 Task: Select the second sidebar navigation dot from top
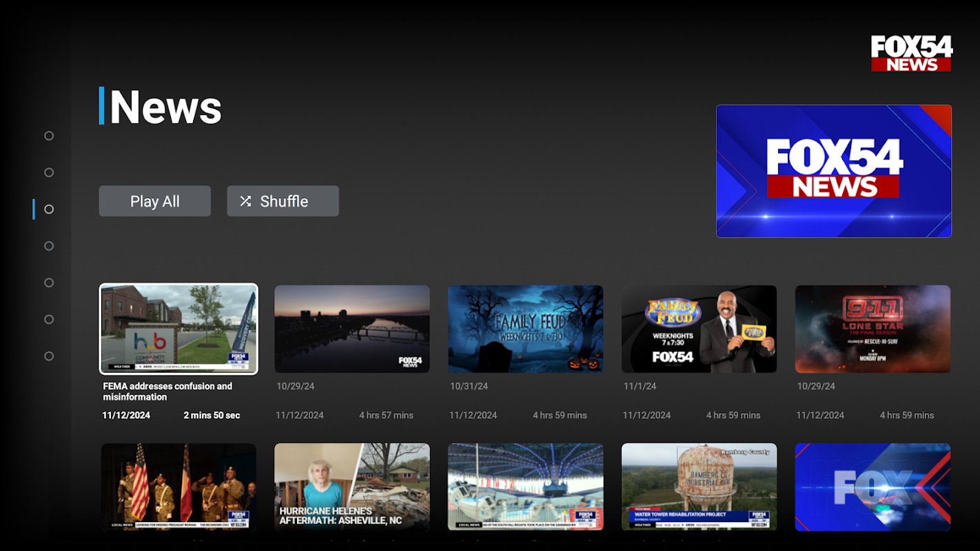49,172
